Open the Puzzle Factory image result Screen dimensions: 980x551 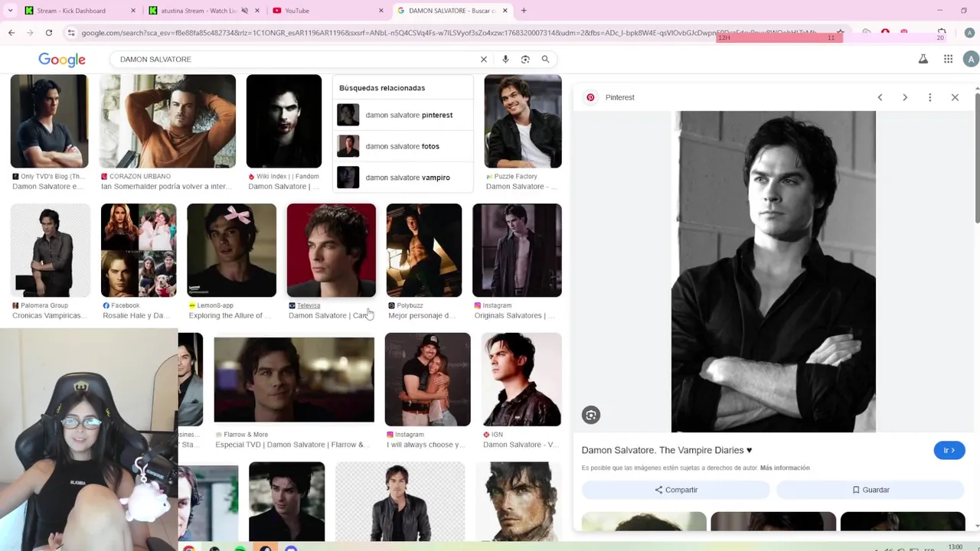[x=523, y=121]
